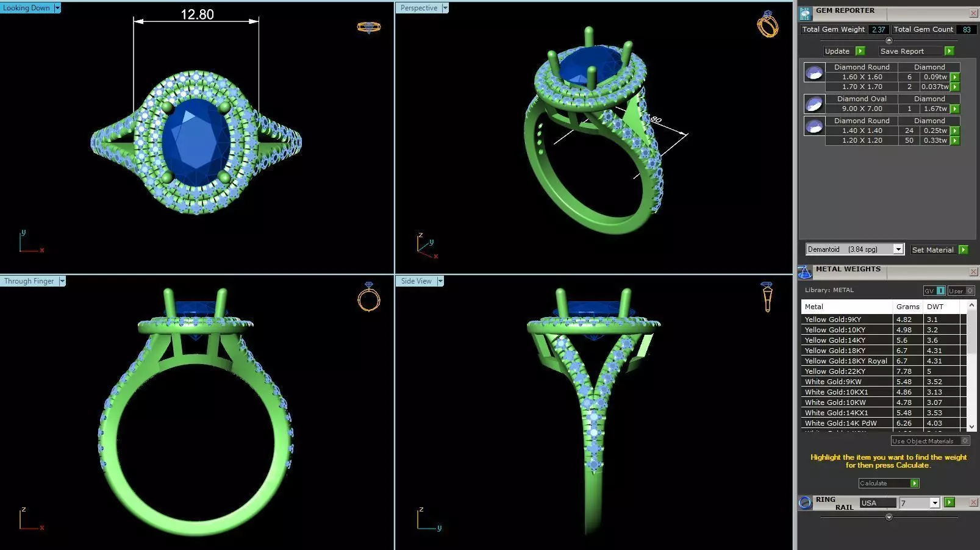The width and height of the screenshot is (980, 550).
Task: Click green arrow next to Update
Action: click(x=860, y=51)
